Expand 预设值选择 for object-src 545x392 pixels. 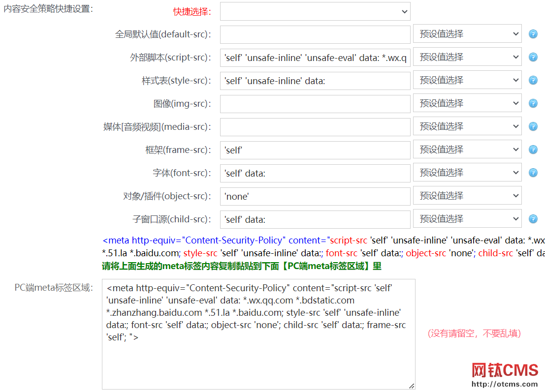pos(467,196)
